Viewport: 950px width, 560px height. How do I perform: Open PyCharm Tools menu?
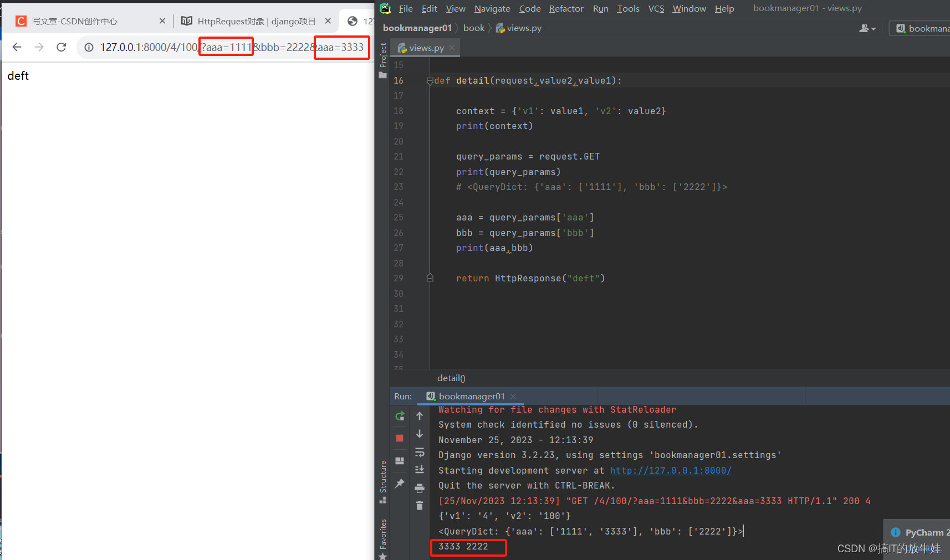(628, 8)
